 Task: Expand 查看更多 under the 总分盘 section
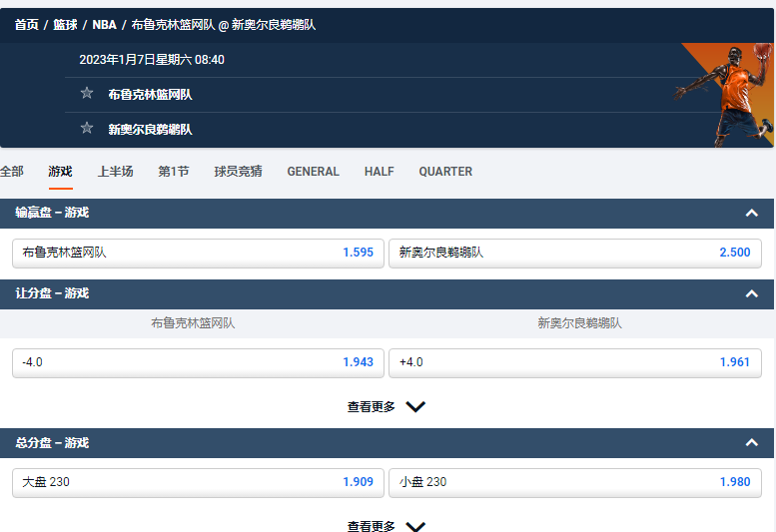point(387,526)
